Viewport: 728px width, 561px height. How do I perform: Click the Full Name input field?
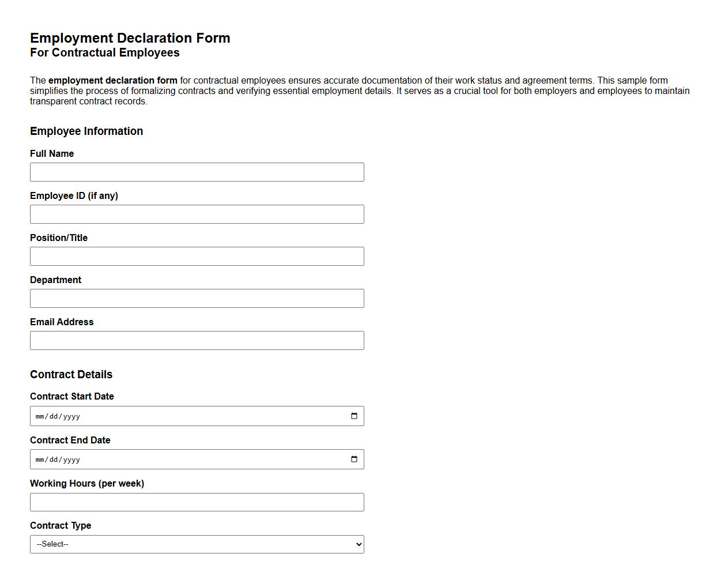tap(197, 172)
